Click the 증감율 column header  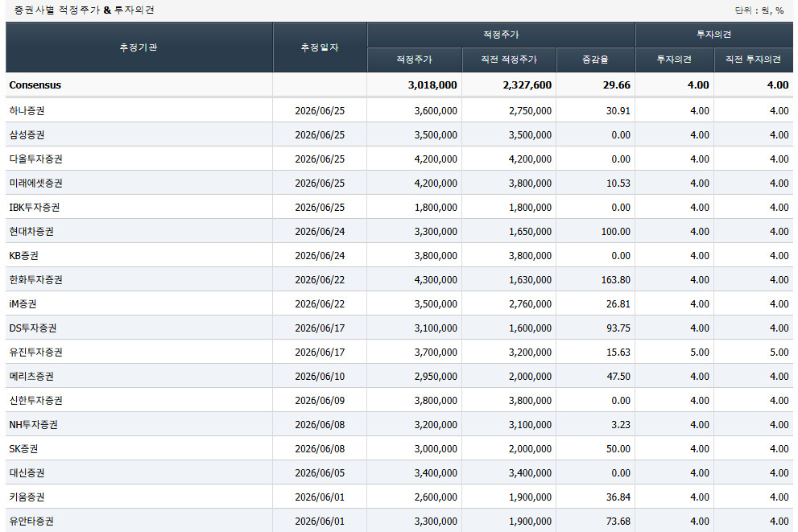(x=595, y=60)
